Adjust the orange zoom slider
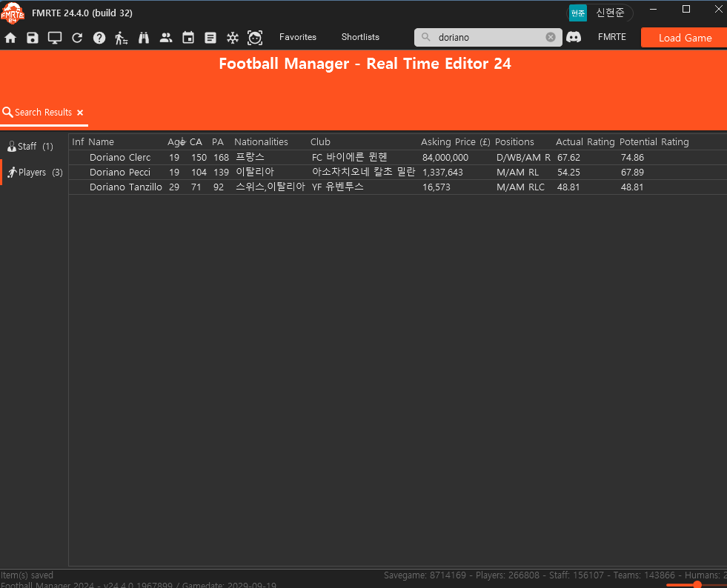This screenshot has height=588, width=727. 697,585
